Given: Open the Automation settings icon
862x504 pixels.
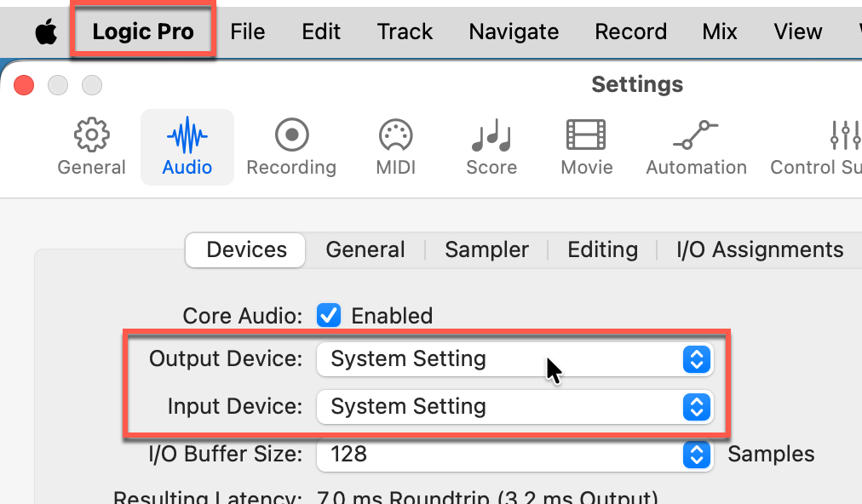Looking at the screenshot, I should pos(696,136).
